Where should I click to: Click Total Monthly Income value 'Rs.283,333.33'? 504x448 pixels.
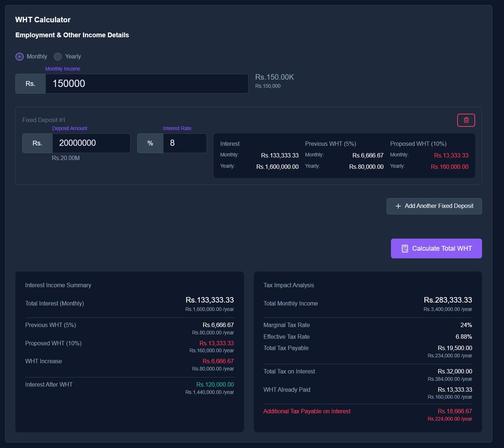tap(448, 300)
